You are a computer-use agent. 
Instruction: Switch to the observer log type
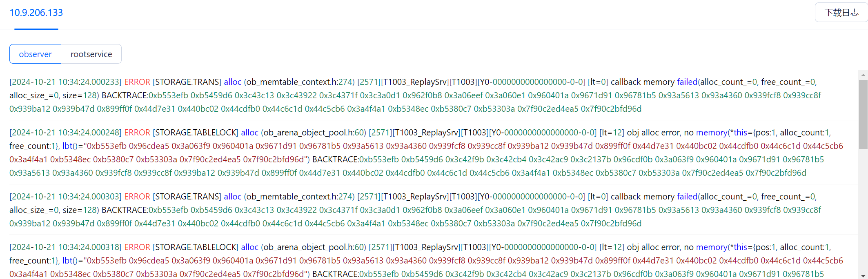(35, 54)
